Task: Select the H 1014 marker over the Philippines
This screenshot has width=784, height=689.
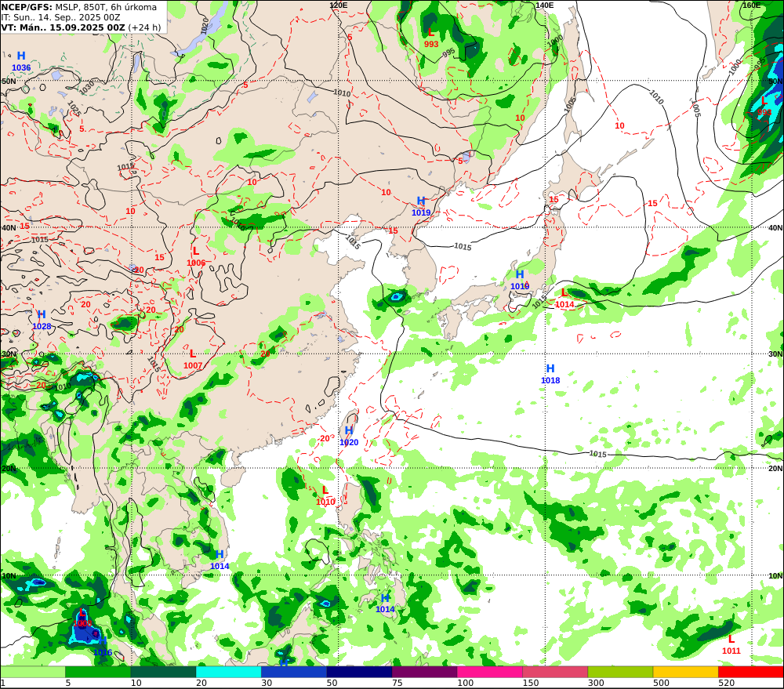Action: pyautogui.click(x=385, y=603)
